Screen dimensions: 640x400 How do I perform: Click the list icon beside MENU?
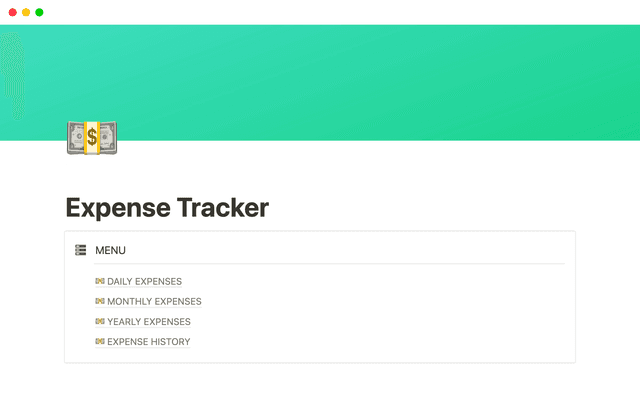80,250
